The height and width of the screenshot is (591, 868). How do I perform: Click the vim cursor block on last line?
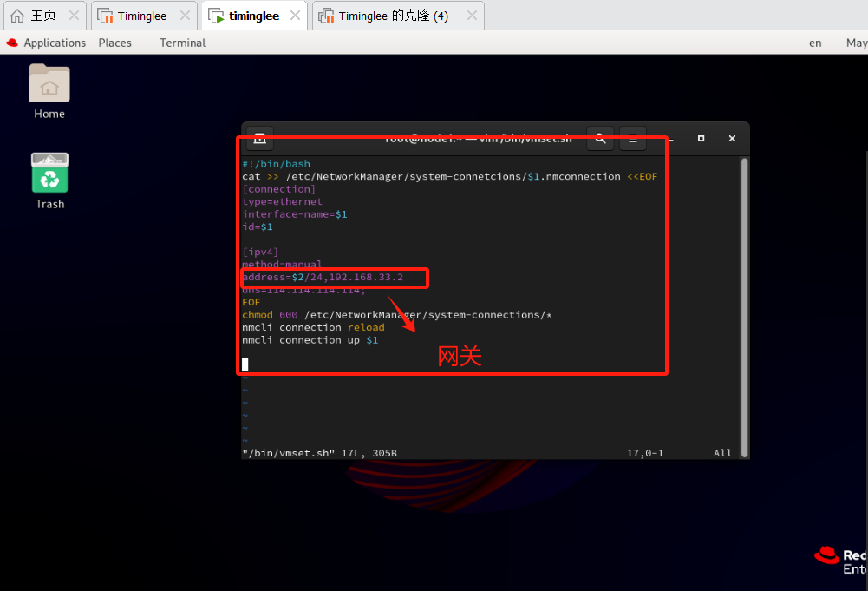click(245, 364)
